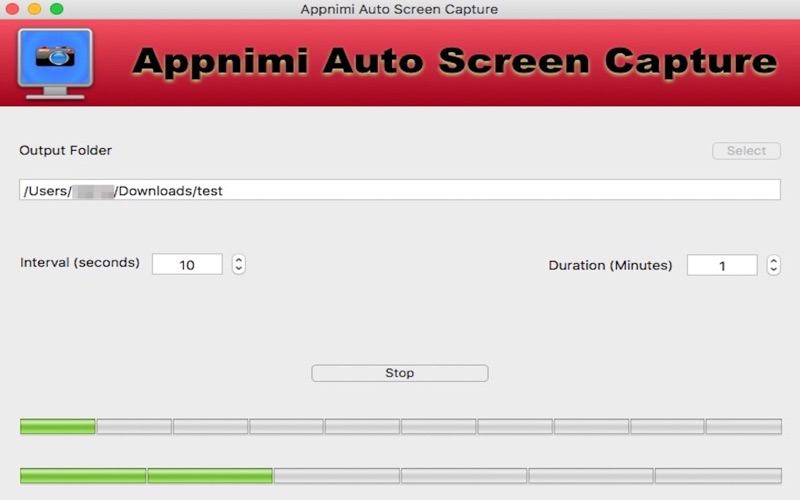Minimize the window with yellow button
Screen dimensions: 800x500
(35, 9)
